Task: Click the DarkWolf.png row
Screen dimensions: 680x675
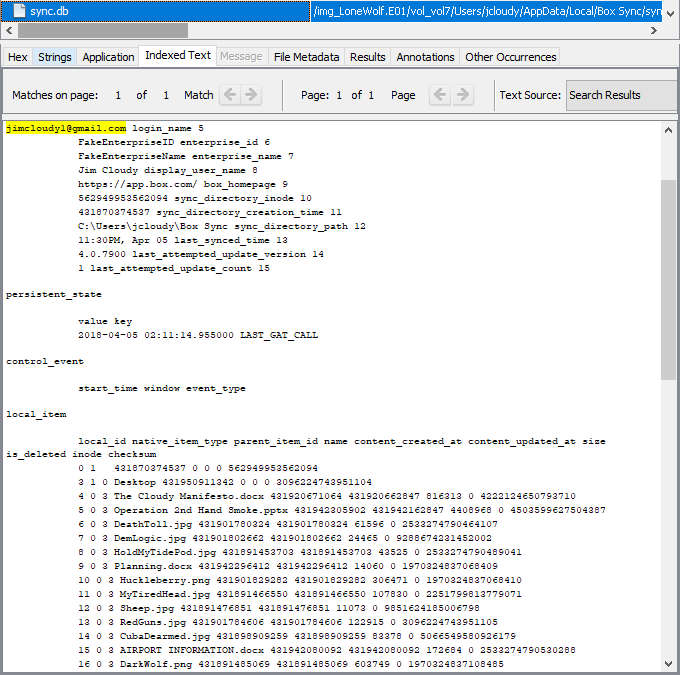Action: pyautogui.click(x=291, y=664)
